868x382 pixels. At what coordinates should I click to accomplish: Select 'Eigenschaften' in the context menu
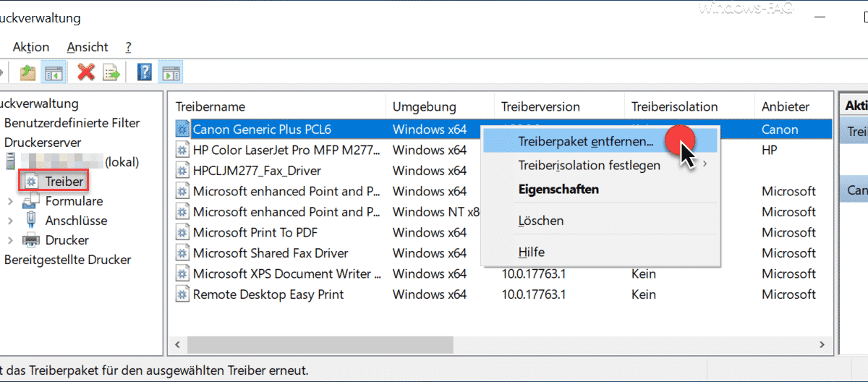click(558, 190)
